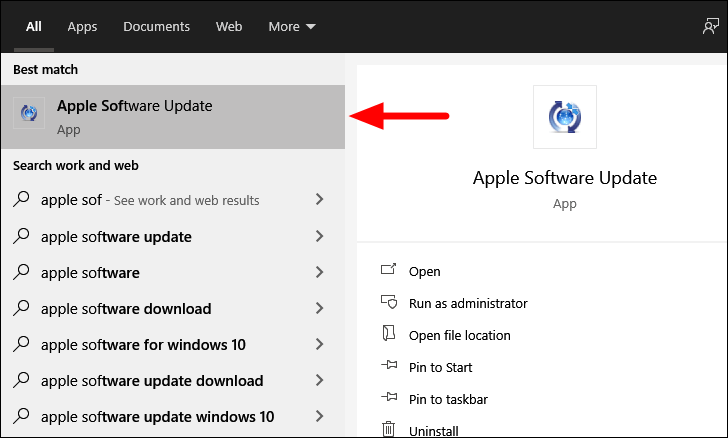This screenshot has height=438, width=728.
Task: Switch to the All tab
Action: point(33,26)
